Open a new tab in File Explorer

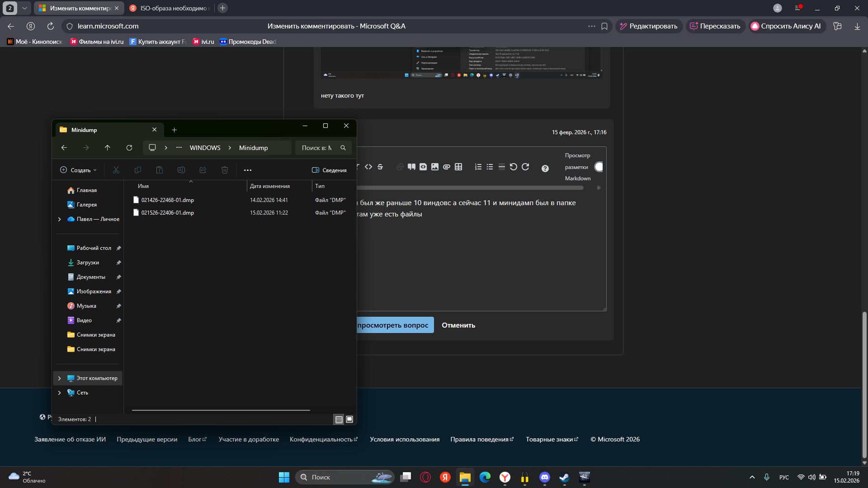pyautogui.click(x=174, y=130)
